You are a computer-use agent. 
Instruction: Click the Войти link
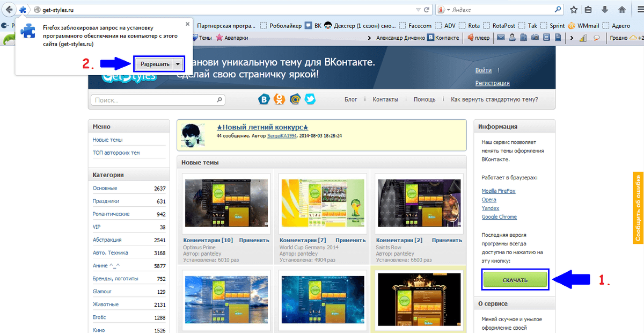(483, 70)
